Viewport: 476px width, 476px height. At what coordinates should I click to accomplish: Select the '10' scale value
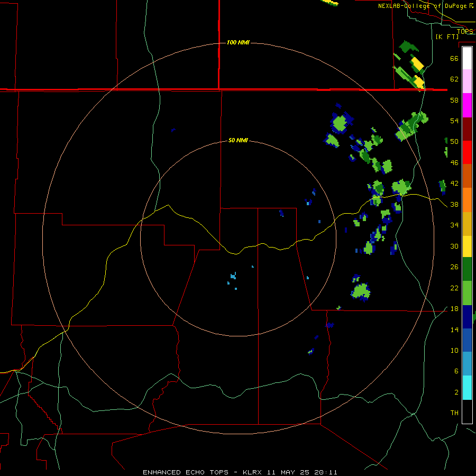454,350
